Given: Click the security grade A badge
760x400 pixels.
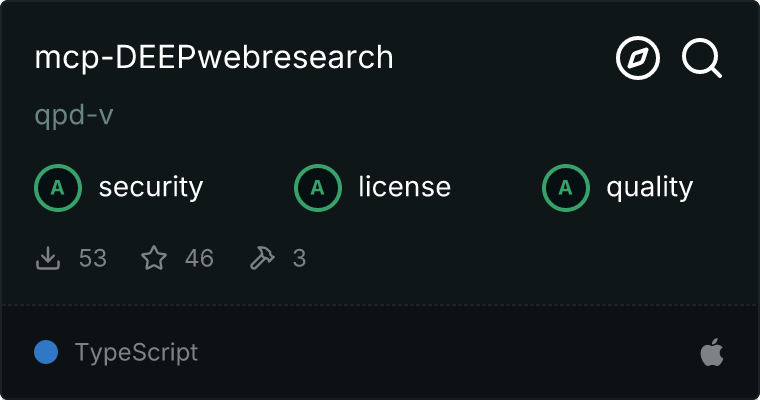Looking at the screenshot, I should tap(58, 187).
